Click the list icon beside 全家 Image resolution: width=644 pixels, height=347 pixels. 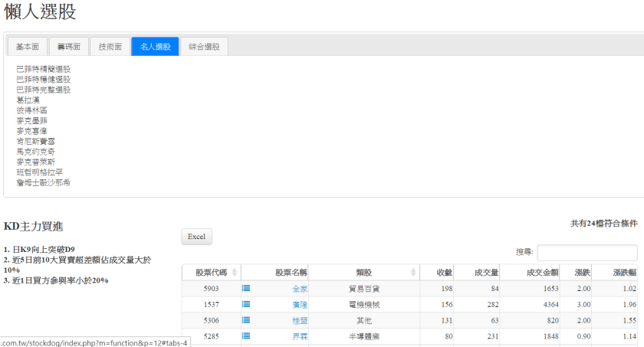(246, 289)
